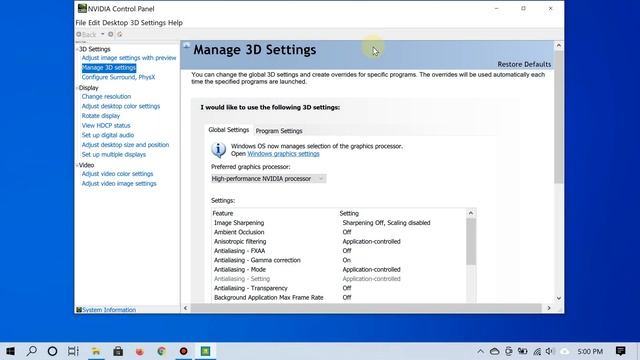Click the NVIDIA Control Panel taskbar icon

pyautogui.click(x=205, y=351)
